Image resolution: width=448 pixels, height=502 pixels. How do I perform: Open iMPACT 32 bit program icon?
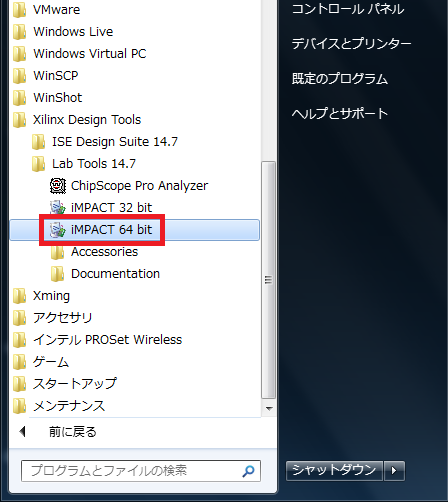coord(58,208)
